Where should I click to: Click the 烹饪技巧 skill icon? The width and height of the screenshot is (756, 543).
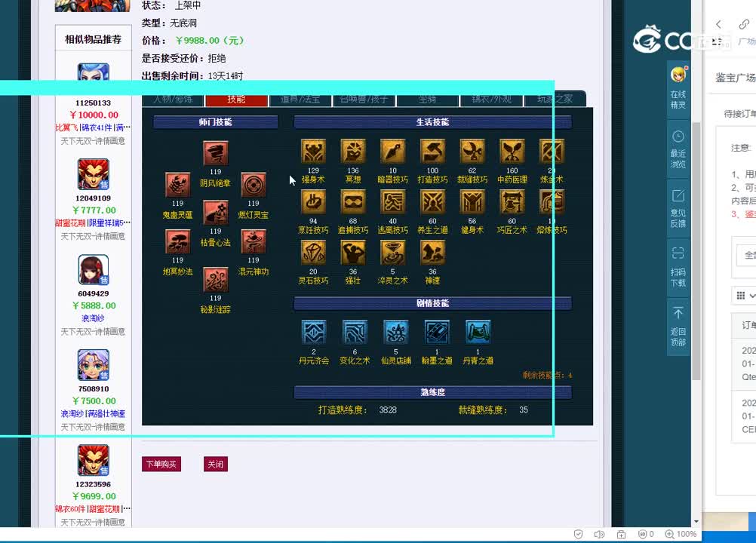coord(313,202)
